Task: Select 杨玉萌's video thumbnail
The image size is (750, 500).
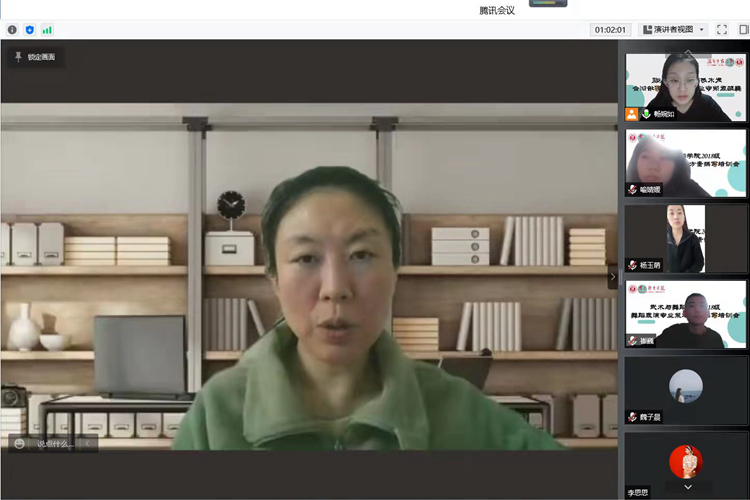Action: [x=685, y=238]
